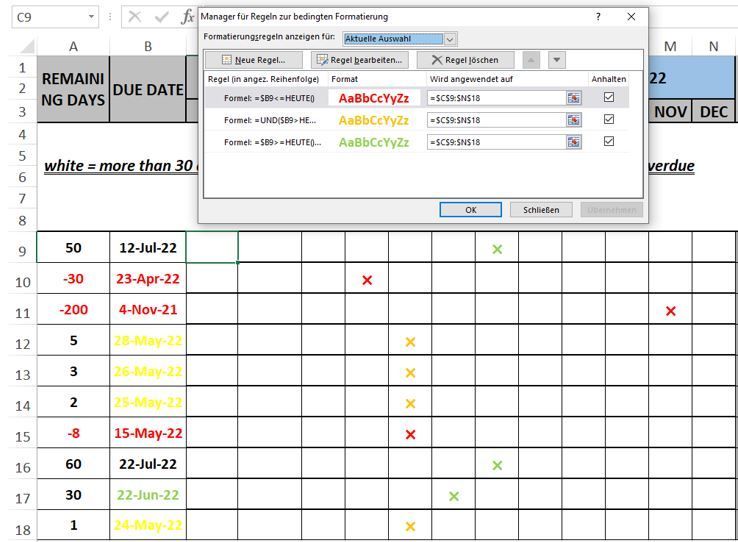Click the green X mark in row 17
Screen dimensions: 738x542
coord(454,496)
